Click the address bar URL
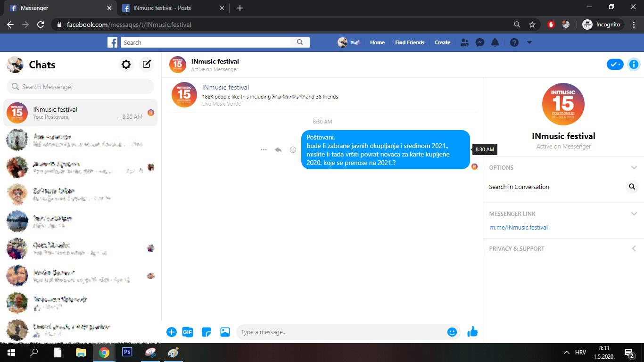Screen dimensions: 644x362 (x=129, y=25)
